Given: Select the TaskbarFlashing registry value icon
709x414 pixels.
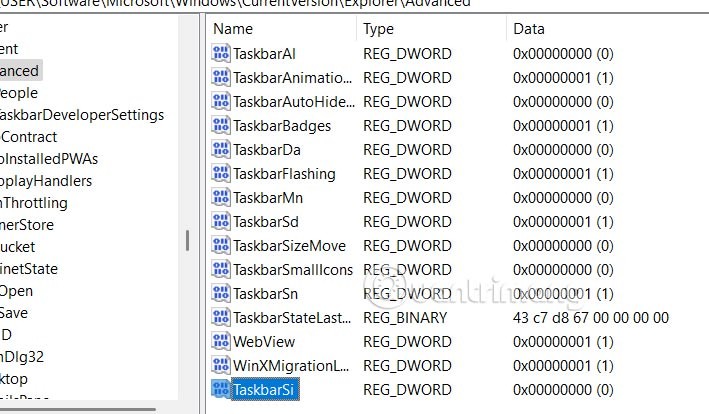Looking at the screenshot, I should tap(221, 174).
